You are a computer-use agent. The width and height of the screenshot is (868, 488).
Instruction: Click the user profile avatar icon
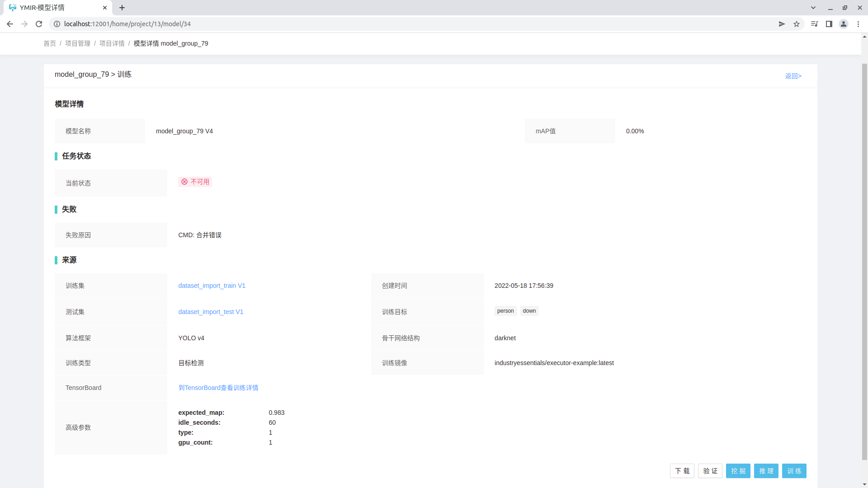(844, 24)
